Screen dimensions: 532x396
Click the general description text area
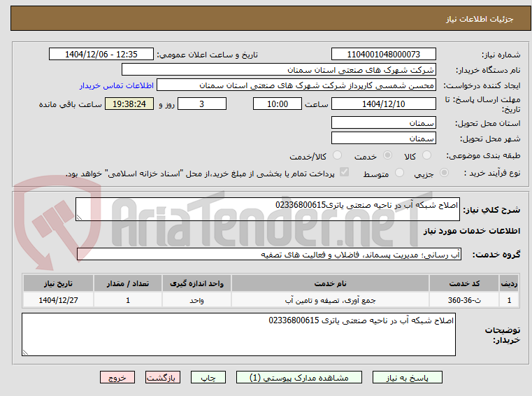267,209
